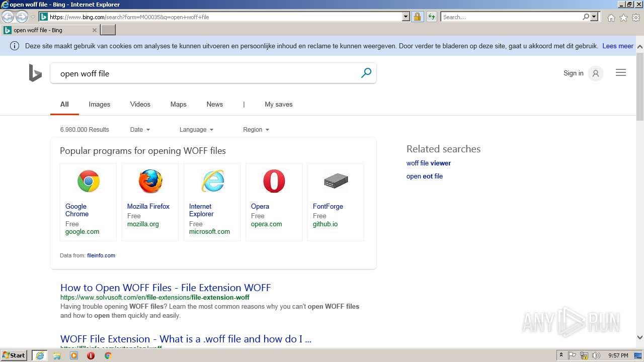Open File Explorer from the taskbar
This screenshot has height=362, width=644.
tap(57, 355)
